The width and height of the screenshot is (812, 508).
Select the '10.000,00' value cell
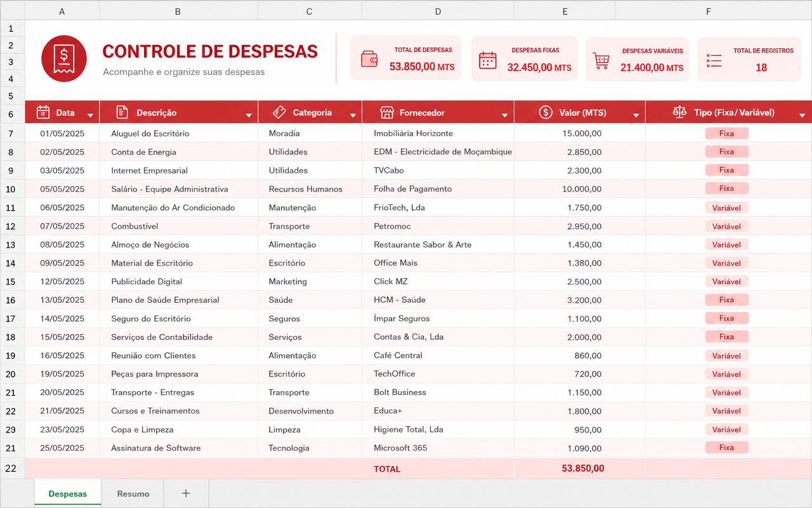pyautogui.click(x=579, y=189)
